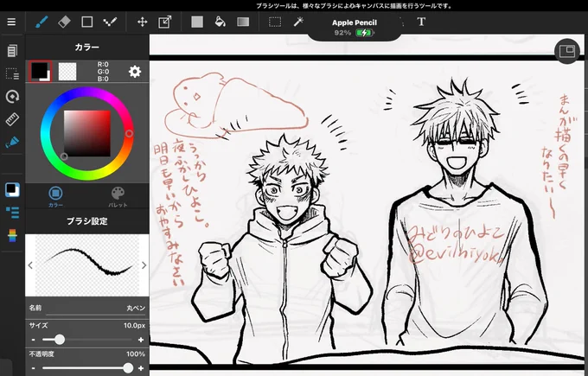
Task: Open the hamburger main menu
Action: point(11,22)
